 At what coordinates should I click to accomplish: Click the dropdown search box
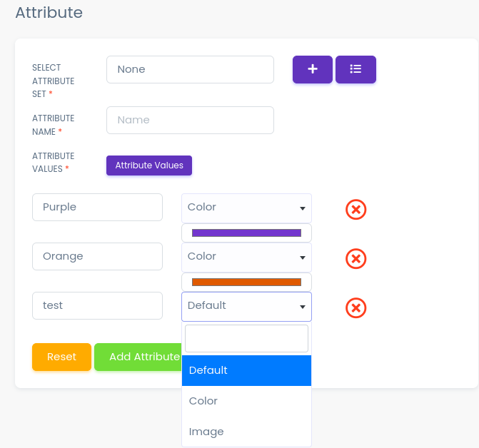pyautogui.click(x=246, y=338)
